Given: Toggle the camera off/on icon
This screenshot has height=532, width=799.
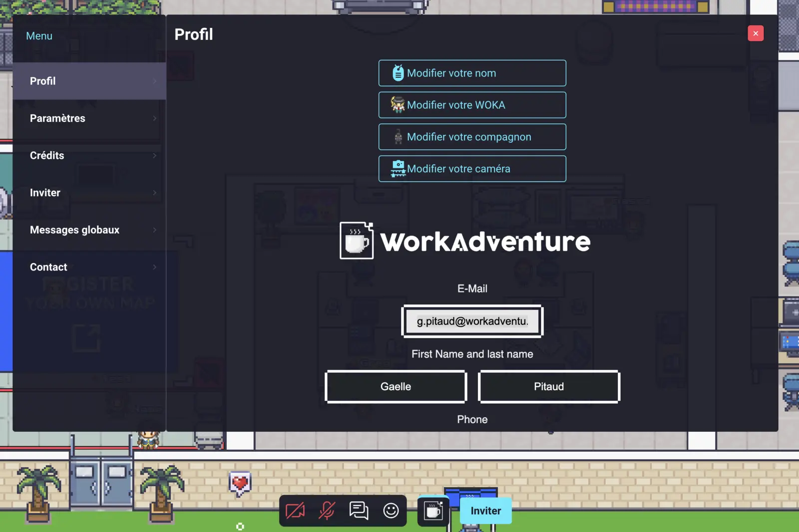Looking at the screenshot, I should tap(295, 511).
